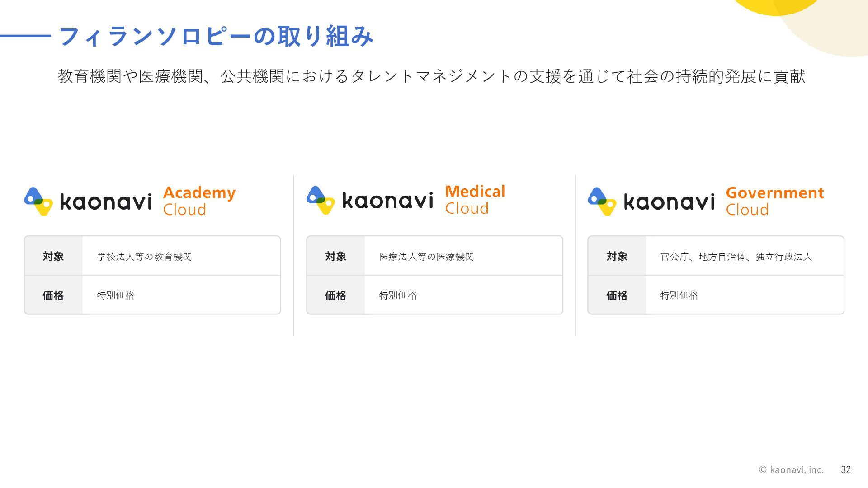
Task: Click the © kaonavi, inc. footer text
Action: pyautogui.click(x=791, y=470)
